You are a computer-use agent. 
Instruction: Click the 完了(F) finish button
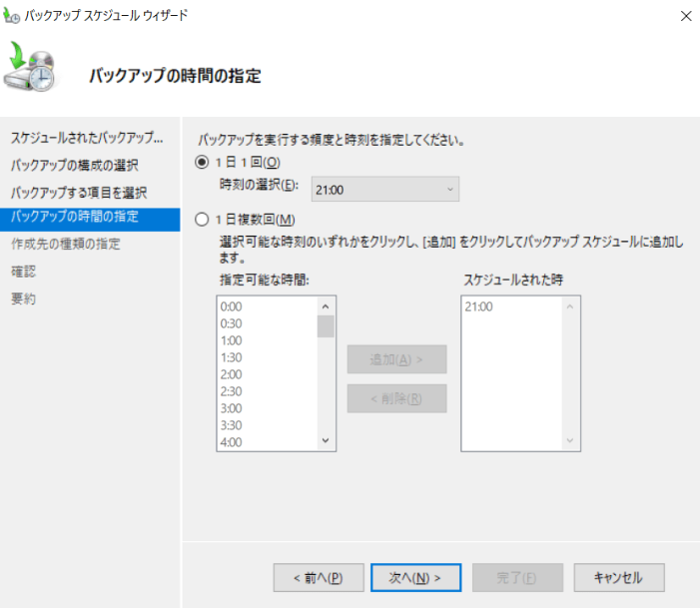click(517, 578)
